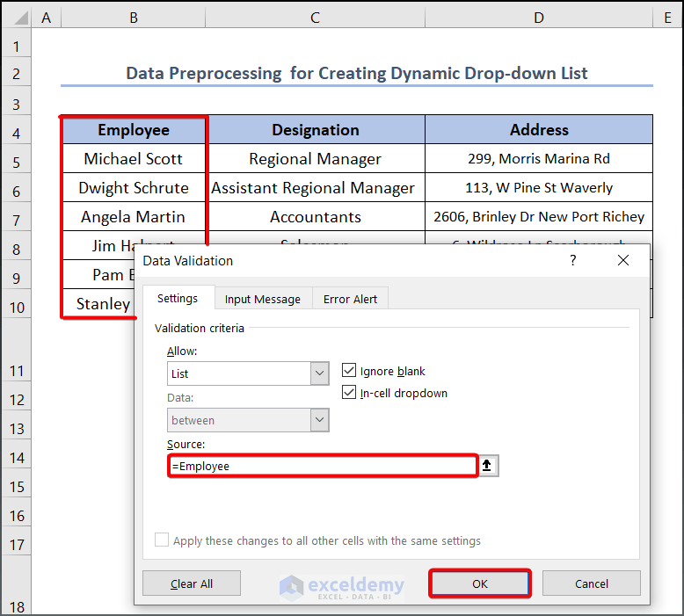684x616 pixels.
Task: Check Apply these changes to all other cells
Action: click(x=162, y=540)
